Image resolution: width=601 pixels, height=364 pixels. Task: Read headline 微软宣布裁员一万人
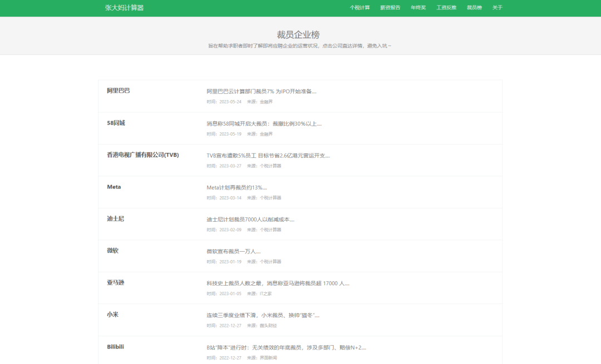pos(233,252)
